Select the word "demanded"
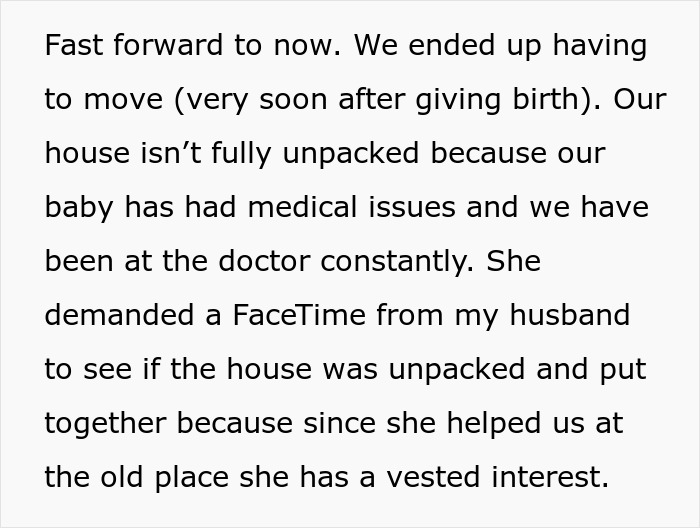 [x=109, y=316]
